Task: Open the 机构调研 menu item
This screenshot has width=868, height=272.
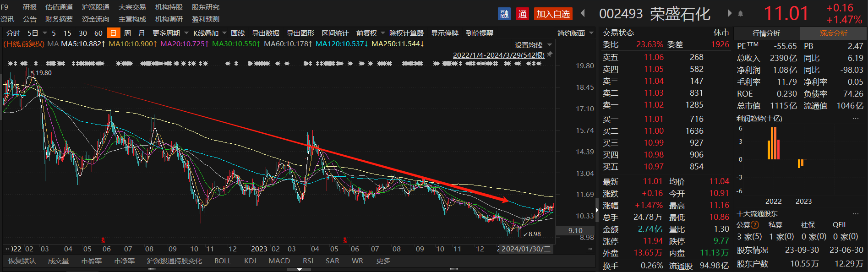Action: pyautogui.click(x=169, y=19)
